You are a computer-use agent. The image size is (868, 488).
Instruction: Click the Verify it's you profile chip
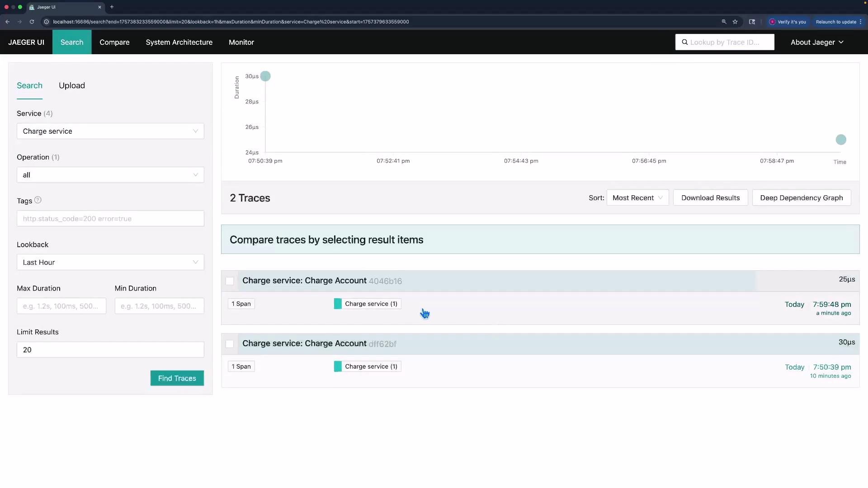[x=788, y=22]
